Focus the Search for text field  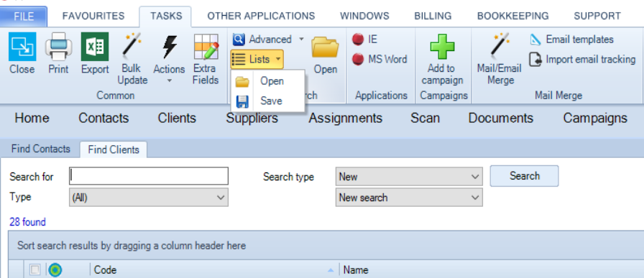[149, 176]
